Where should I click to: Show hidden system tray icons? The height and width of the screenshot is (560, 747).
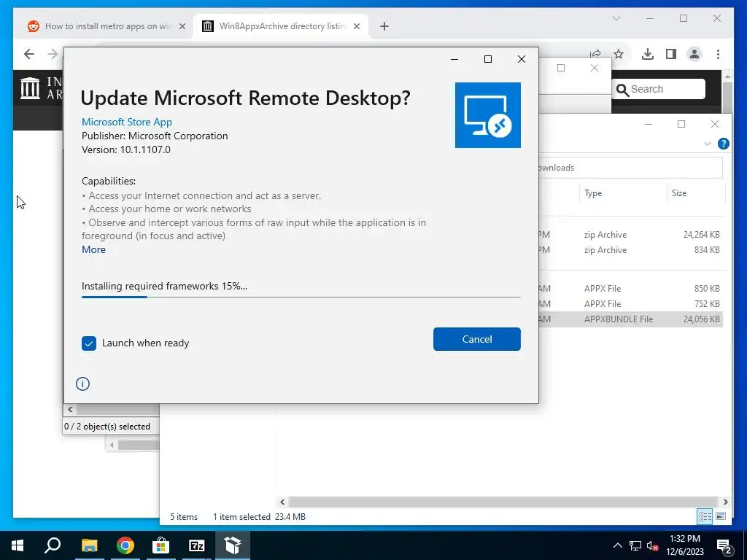617,545
